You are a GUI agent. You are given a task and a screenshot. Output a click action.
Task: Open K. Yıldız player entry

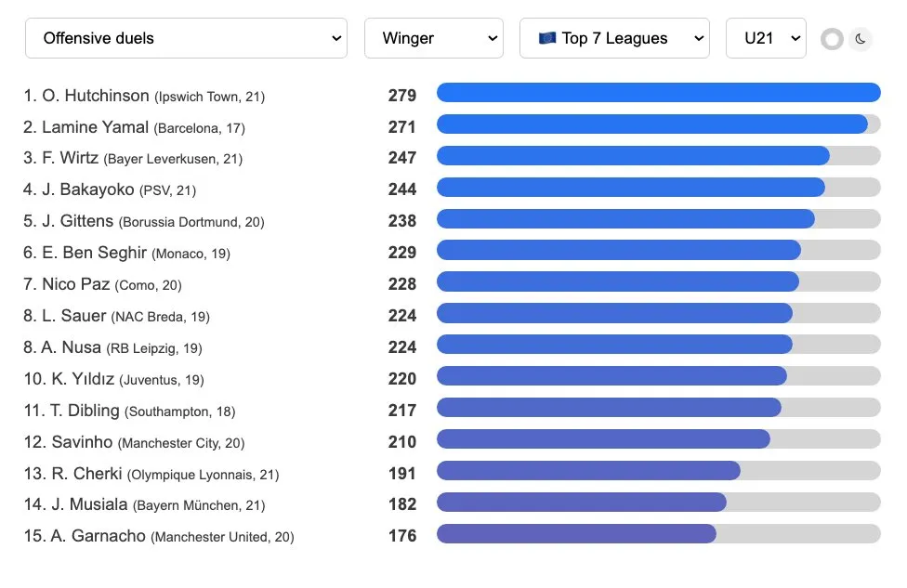pos(114,379)
